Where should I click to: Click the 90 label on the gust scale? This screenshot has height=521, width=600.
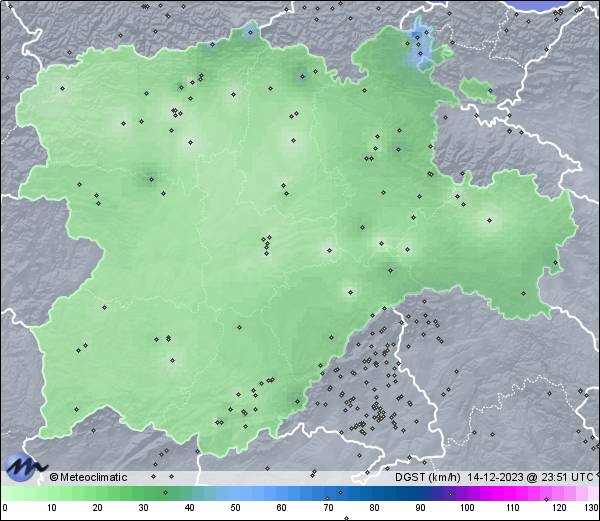click(x=420, y=508)
